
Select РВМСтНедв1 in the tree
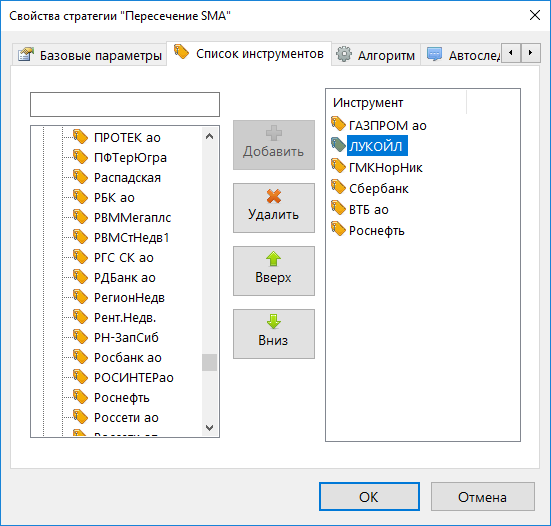click(x=131, y=238)
